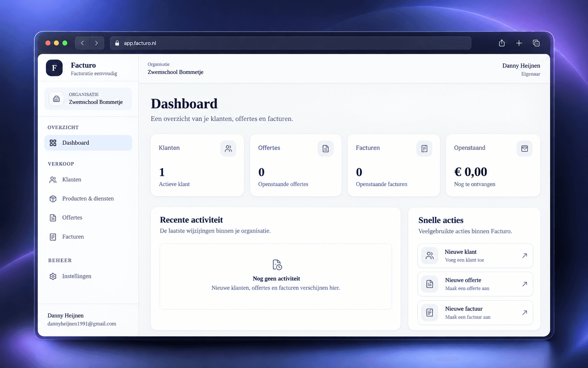The width and height of the screenshot is (588, 368).
Task: Open Producten & diensten in the sidebar
Action: click(88, 198)
